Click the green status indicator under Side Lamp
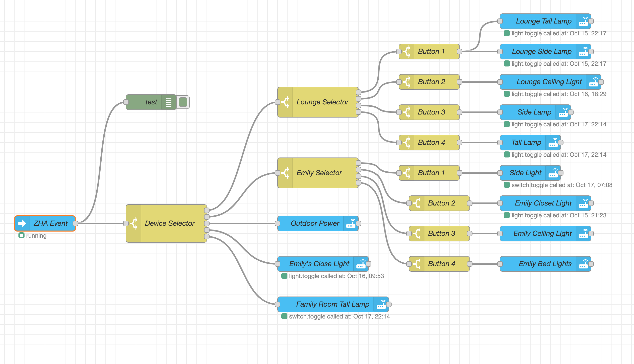This screenshot has width=634, height=364. tap(507, 124)
